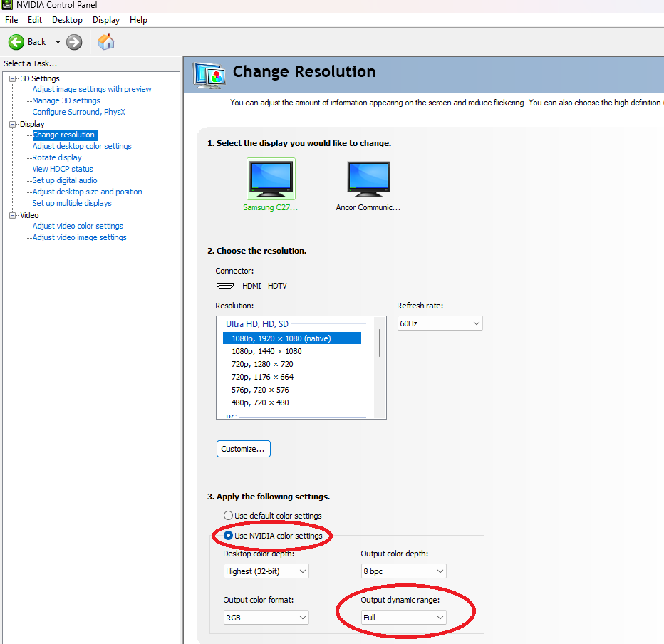
Task: Select the Ancor Communic display icon
Action: tap(368, 179)
